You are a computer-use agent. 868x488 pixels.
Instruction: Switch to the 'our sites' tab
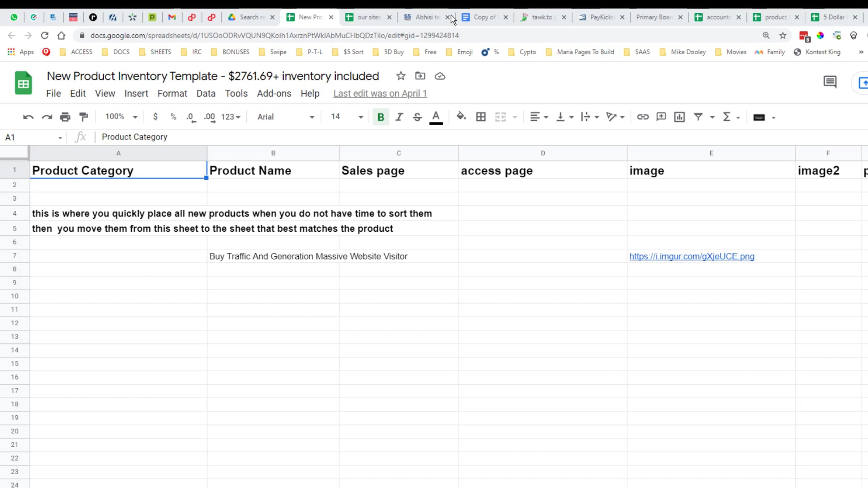(368, 17)
